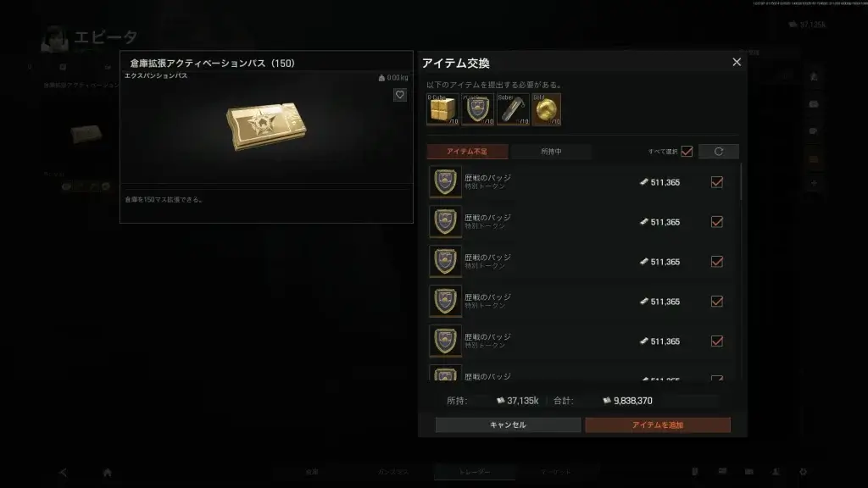Switch to the アイテム不足 tab

[x=467, y=152]
